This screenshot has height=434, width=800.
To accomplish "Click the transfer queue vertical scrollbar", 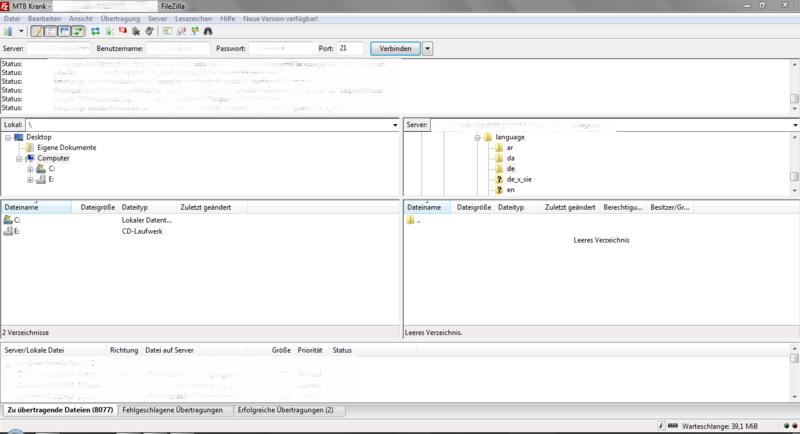I will 794,372.
